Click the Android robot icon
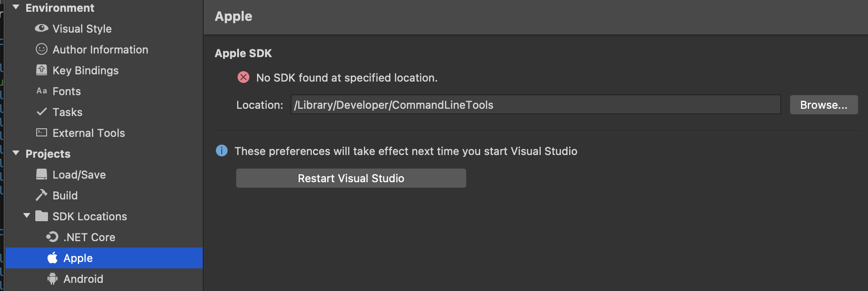 click(52, 278)
